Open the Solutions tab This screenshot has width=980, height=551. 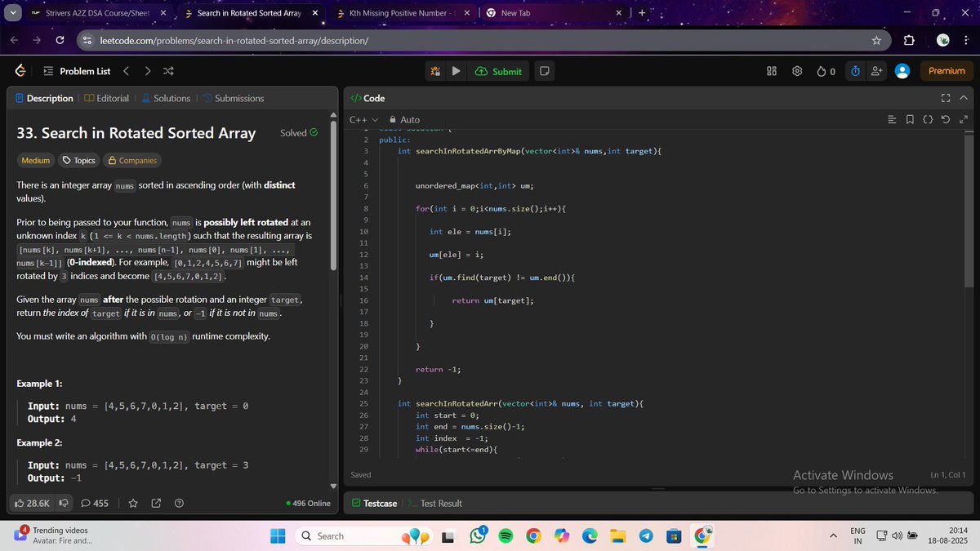(x=166, y=98)
